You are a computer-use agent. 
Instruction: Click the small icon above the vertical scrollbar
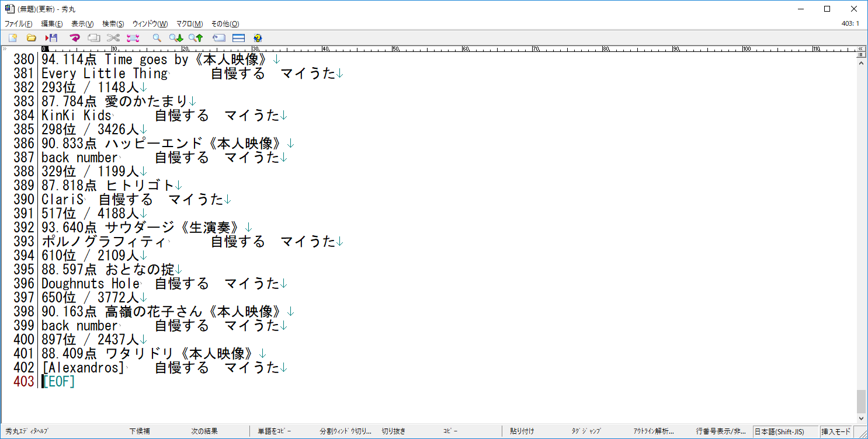860,54
